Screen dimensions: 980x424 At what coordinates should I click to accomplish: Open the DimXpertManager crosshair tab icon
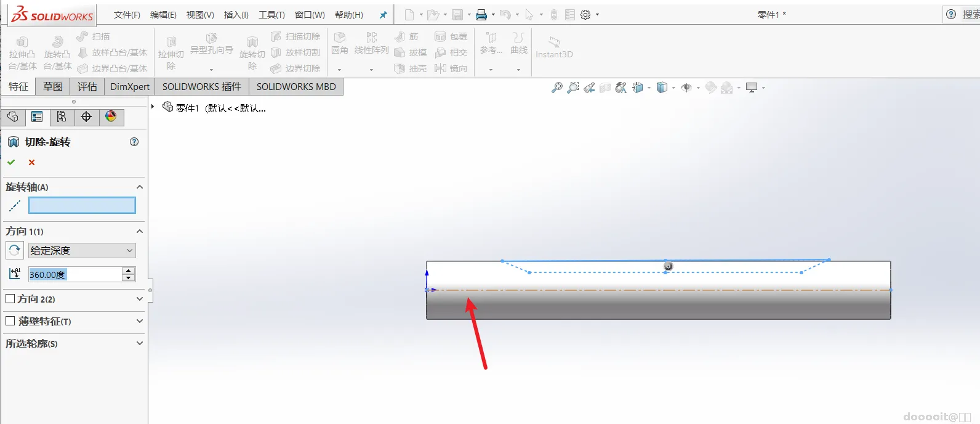pos(86,117)
